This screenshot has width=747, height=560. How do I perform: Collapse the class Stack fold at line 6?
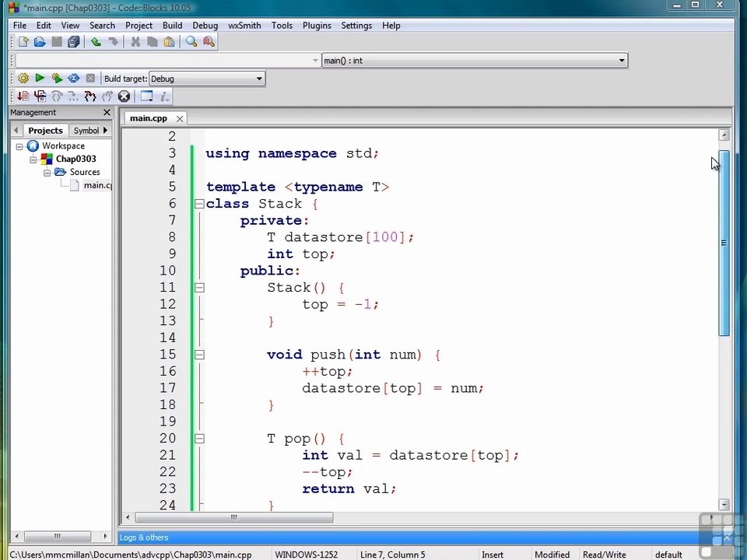(199, 204)
